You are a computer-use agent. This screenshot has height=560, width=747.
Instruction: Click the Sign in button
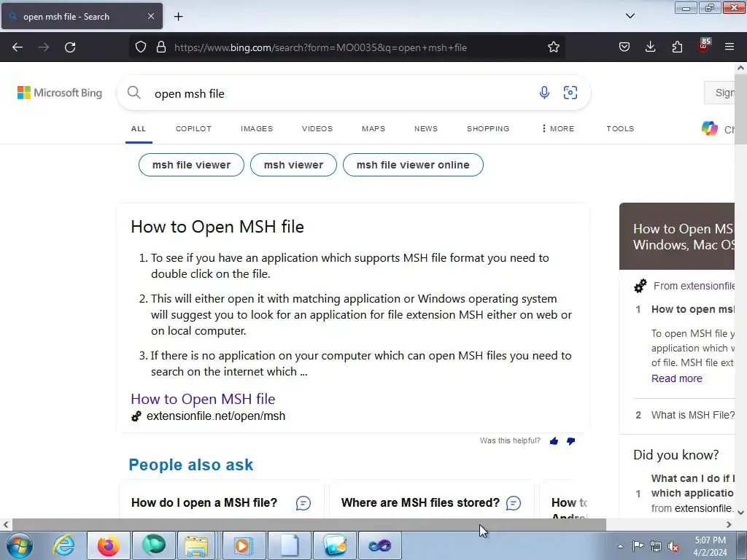tap(720, 93)
